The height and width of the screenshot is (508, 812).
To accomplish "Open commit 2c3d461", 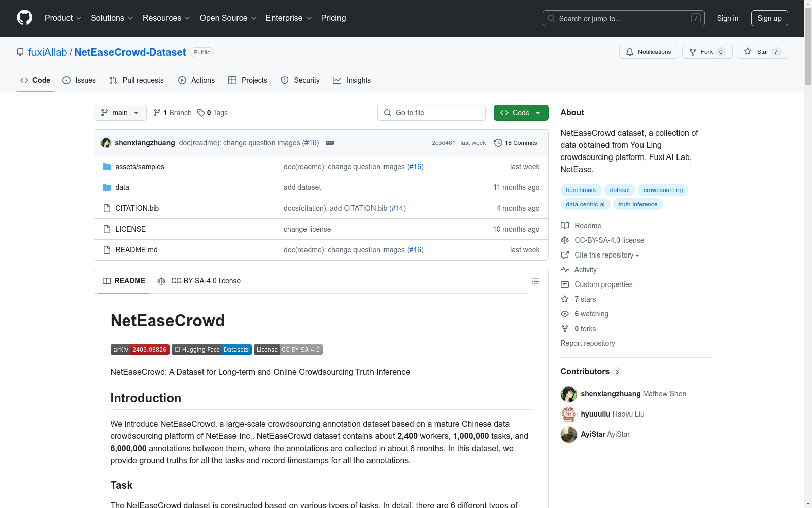I will coord(444,143).
